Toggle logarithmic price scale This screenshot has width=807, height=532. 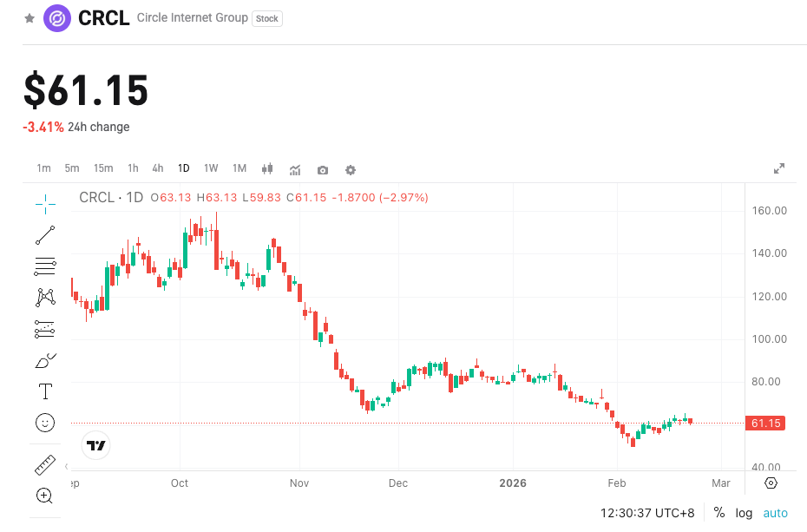tap(744, 513)
